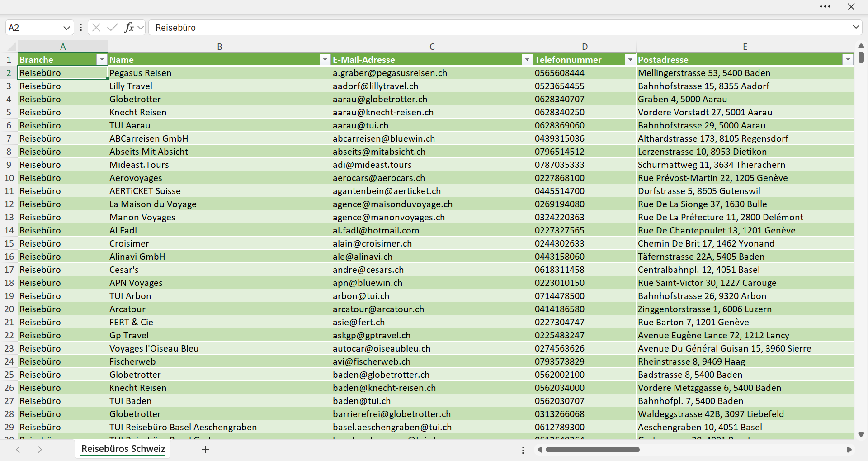Select the address Zinggentorstrasse 1, 6006 Luzern
Image resolution: width=868 pixels, height=461 pixels.
click(745, 309)
